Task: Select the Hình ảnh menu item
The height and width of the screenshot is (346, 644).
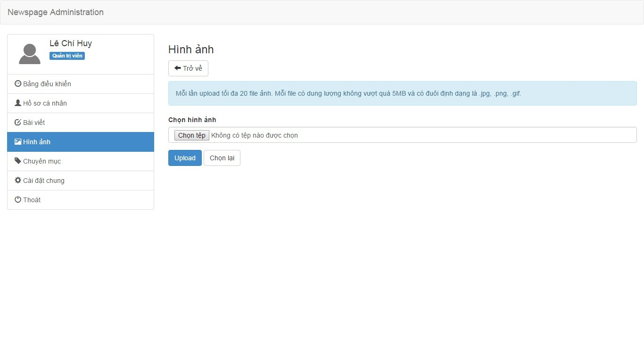Action: pyautogui.click(x=81, y=142)
